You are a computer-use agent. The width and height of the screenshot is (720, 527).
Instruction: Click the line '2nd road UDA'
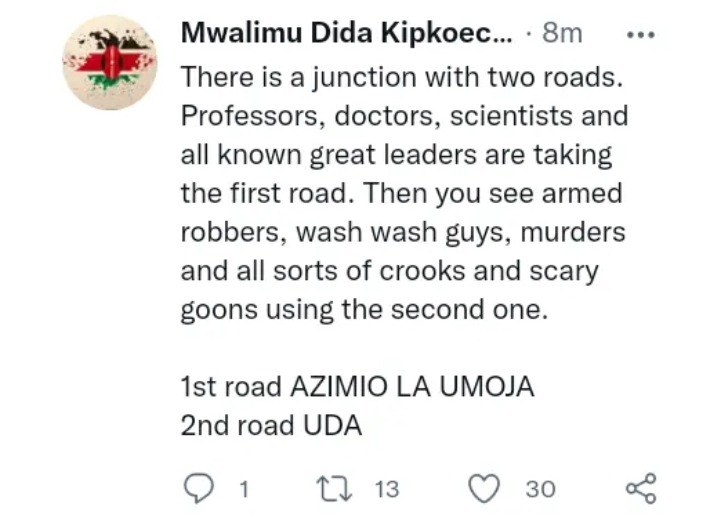point(271,425)
